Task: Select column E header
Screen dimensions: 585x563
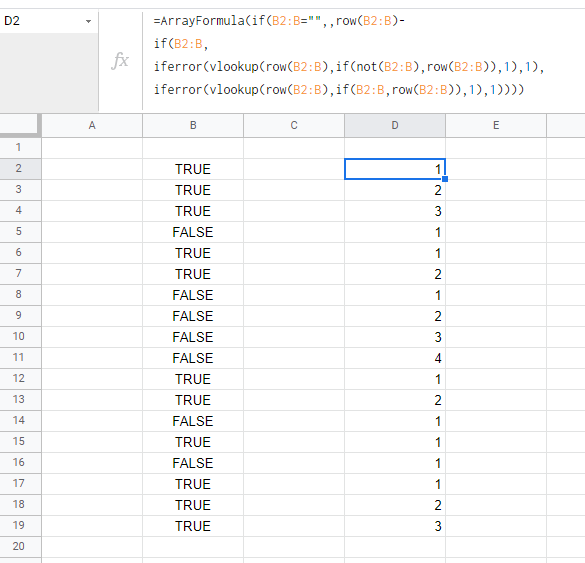Action: pyautogui.click(x=496, y=125)
